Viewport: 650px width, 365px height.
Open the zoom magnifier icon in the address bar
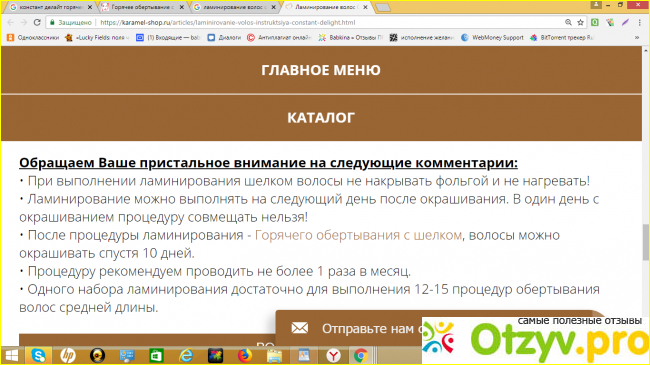pyautogui.click(x=568, y=22)
